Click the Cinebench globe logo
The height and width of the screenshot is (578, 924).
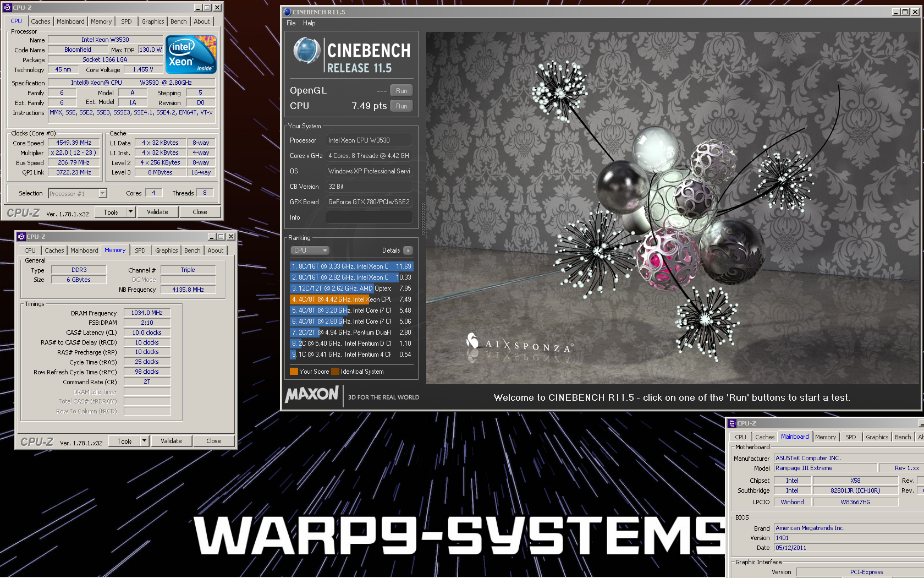306,51
